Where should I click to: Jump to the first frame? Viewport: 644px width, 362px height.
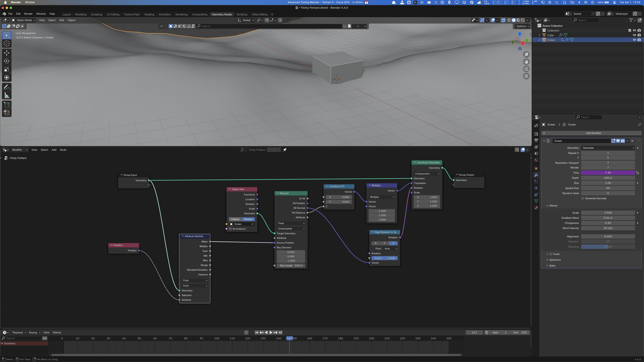(x=257, y=333)
